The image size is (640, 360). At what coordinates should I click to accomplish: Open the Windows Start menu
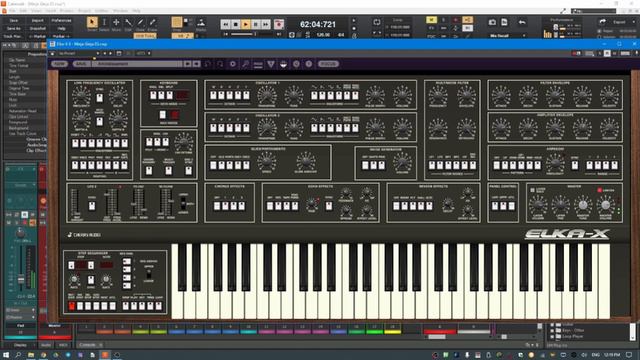(x=6, y=355)
